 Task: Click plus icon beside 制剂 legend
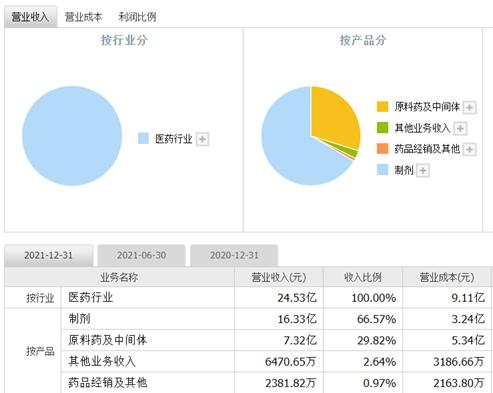[x=423, y=171]
